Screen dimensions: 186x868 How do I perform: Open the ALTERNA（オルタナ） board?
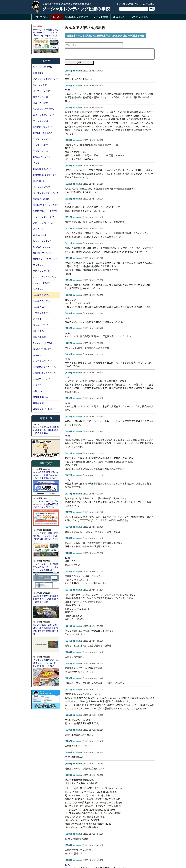pyautogui.click(x=46, y=109)
